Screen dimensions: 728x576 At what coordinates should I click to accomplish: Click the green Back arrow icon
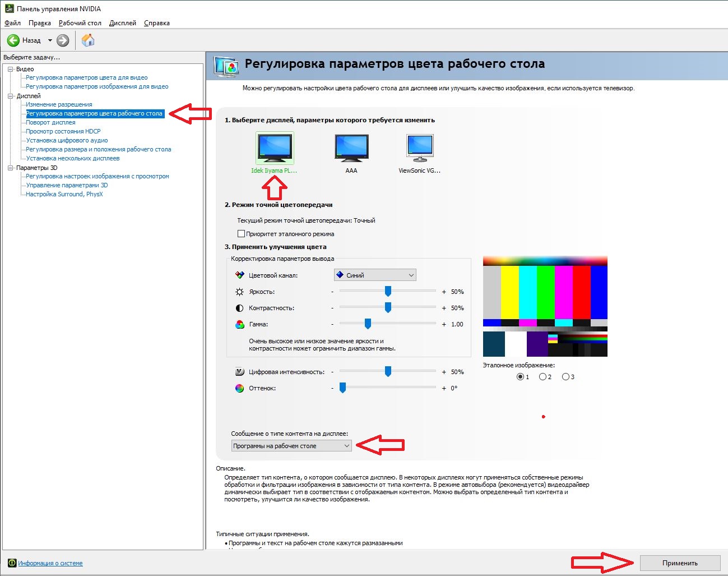click(x=13, y=40)
